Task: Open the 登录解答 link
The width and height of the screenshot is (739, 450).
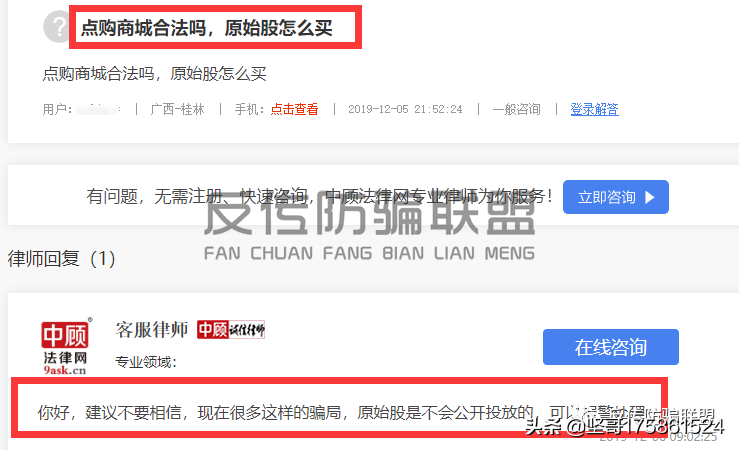Action: [594, 109]
